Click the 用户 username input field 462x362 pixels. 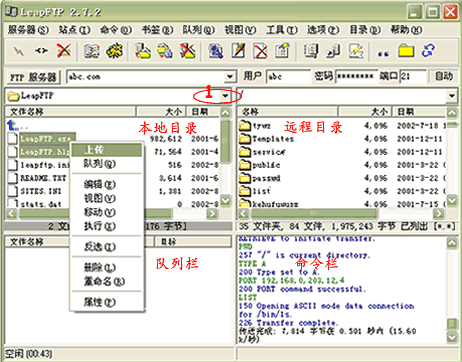click(288, 76)
